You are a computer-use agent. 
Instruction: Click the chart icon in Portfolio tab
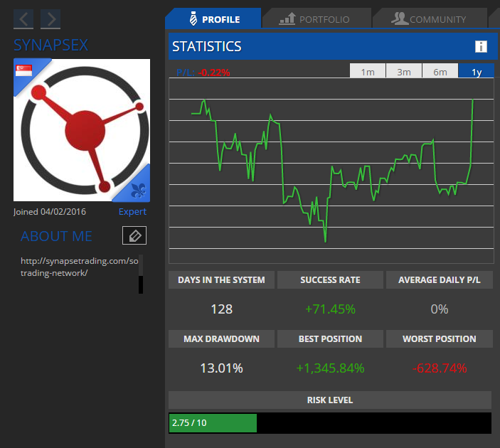click(287, 19)
